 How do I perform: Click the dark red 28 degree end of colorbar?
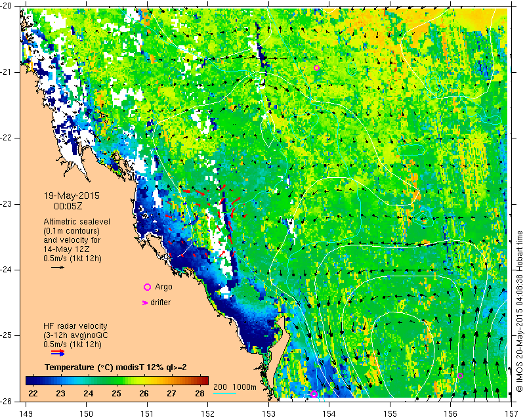tap(204, 381)
